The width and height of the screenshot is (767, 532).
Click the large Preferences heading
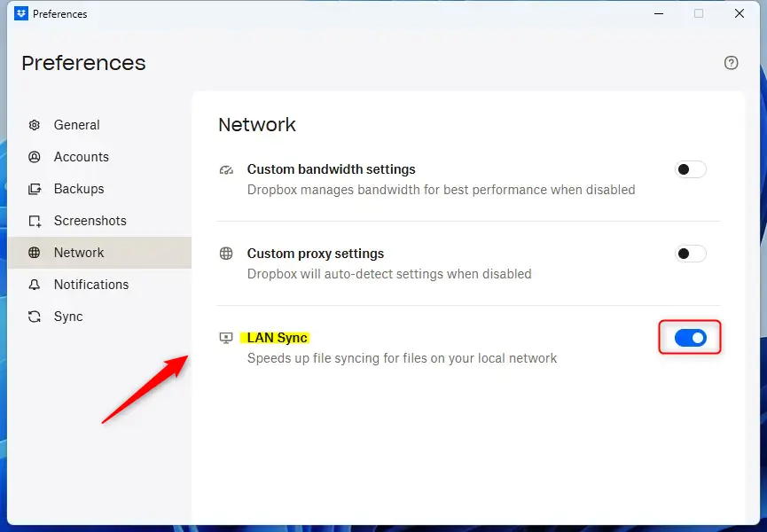click(x=83, y=63)
